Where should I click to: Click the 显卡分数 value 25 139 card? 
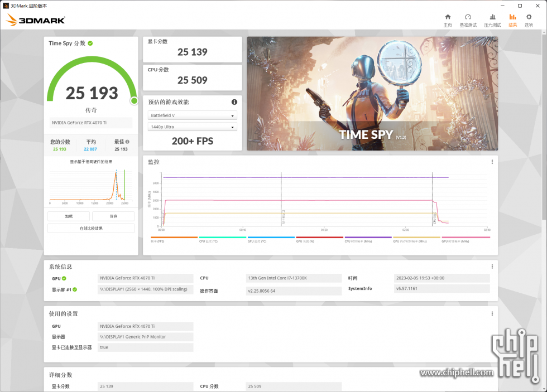pyautogui.click(x=193, y=50)
